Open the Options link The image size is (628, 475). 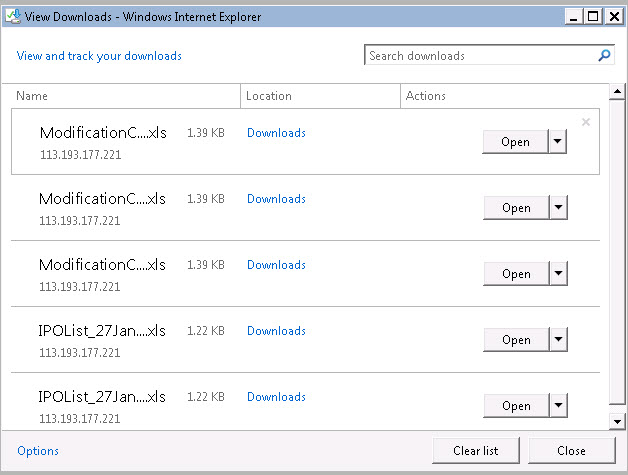[38, 451]
